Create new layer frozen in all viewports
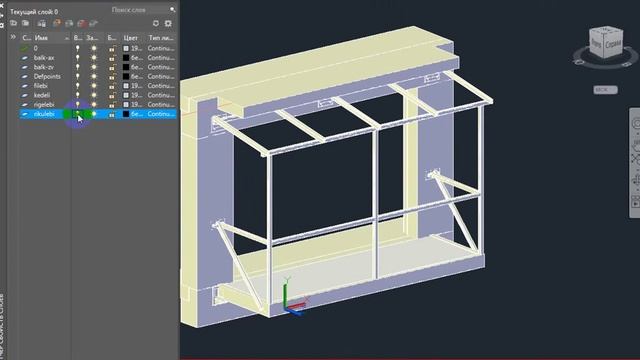The height and width of the screenshot is (360, 640). coord(69,23)
